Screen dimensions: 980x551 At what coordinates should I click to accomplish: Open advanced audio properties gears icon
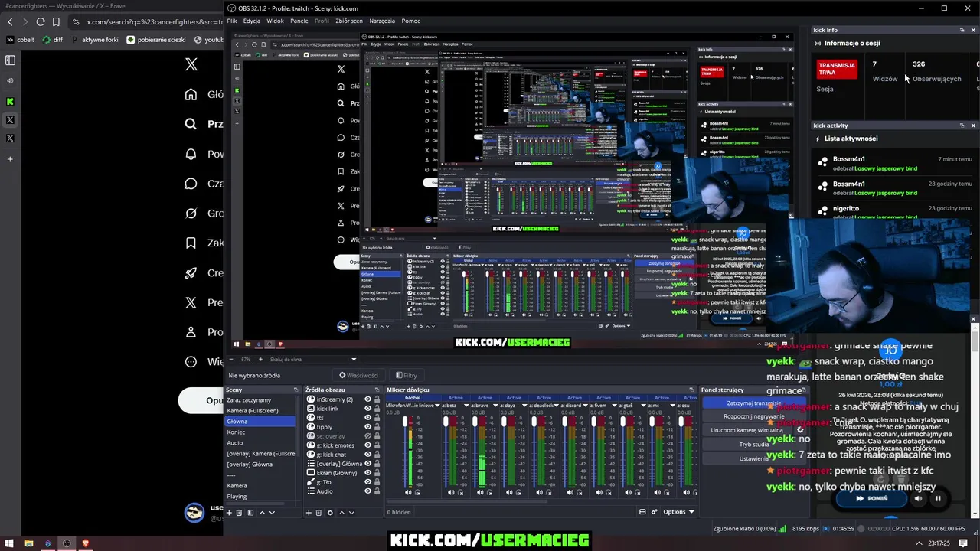tap(654, 512)
